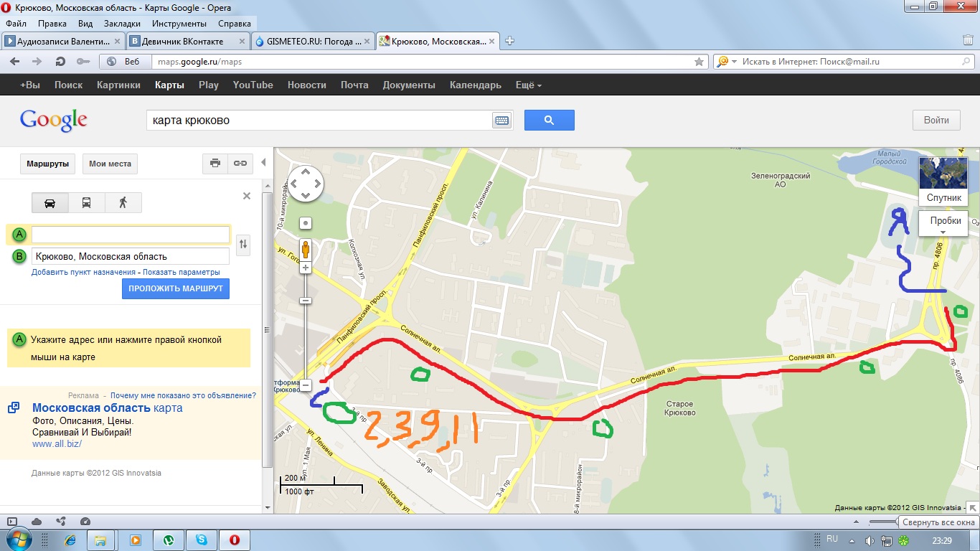
Task: Open Поиск in the Google bar
Action: [68, 85]
